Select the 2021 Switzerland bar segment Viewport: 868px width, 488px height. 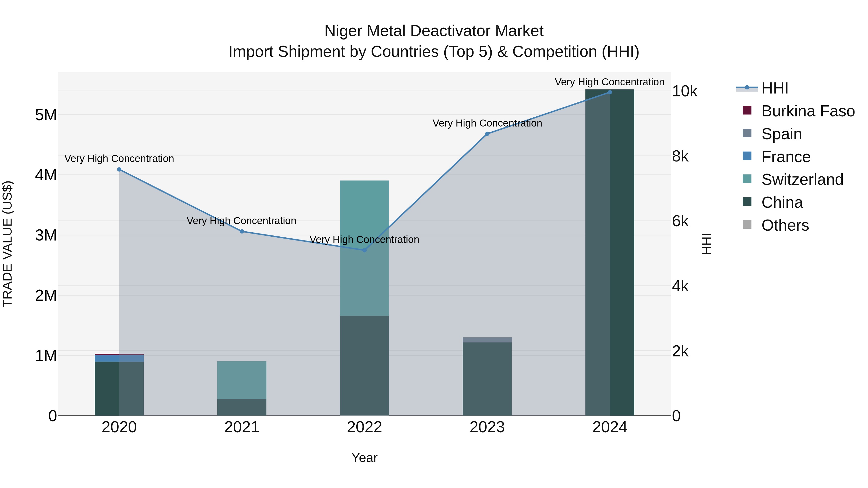tap(242, 380)
